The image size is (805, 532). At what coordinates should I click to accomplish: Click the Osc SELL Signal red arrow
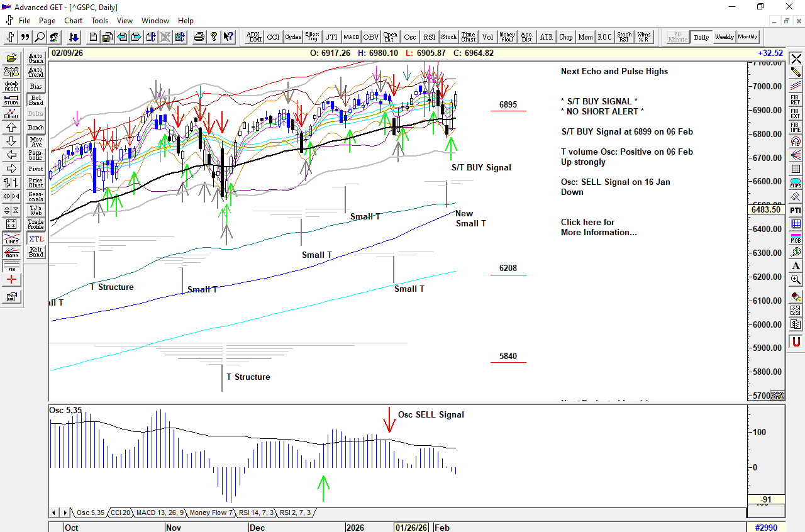(389, 421)
